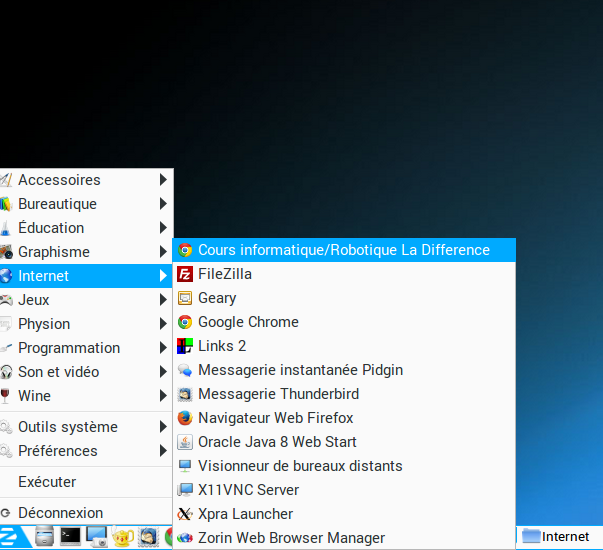
Task: Open the Programmation submenu arrow
Action: coord(163,348)
